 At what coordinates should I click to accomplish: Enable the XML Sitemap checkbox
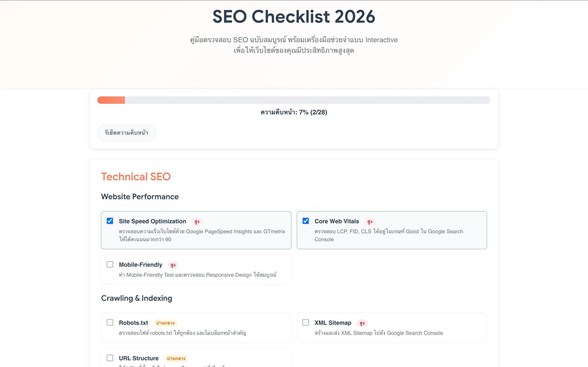coord(306,322)
